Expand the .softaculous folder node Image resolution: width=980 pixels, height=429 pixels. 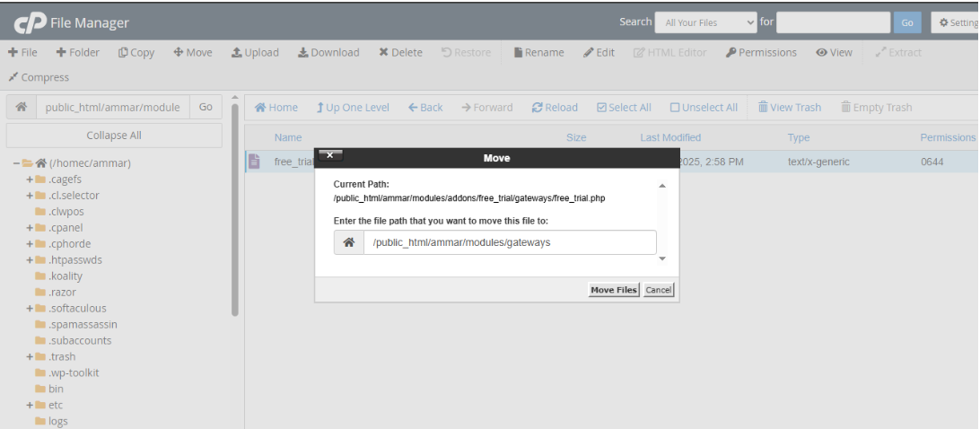coord(30,309)
